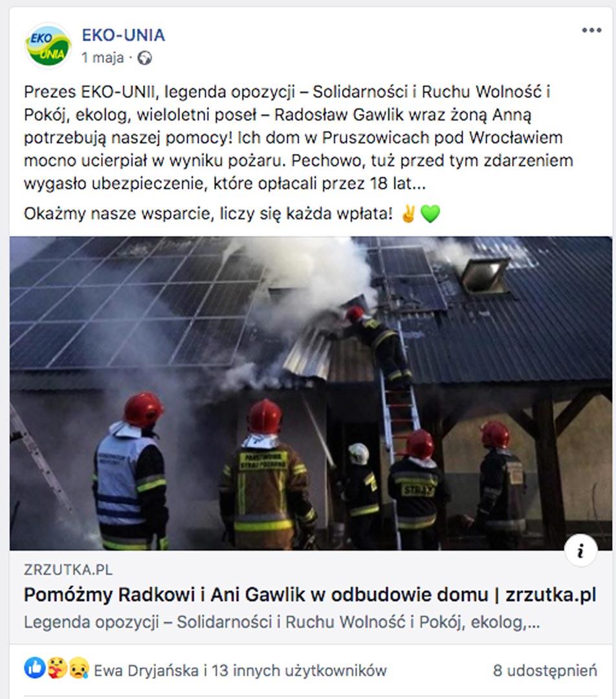Click the victory hand emoji in post
Screen dimensions: 616x699
coord(408,214)
